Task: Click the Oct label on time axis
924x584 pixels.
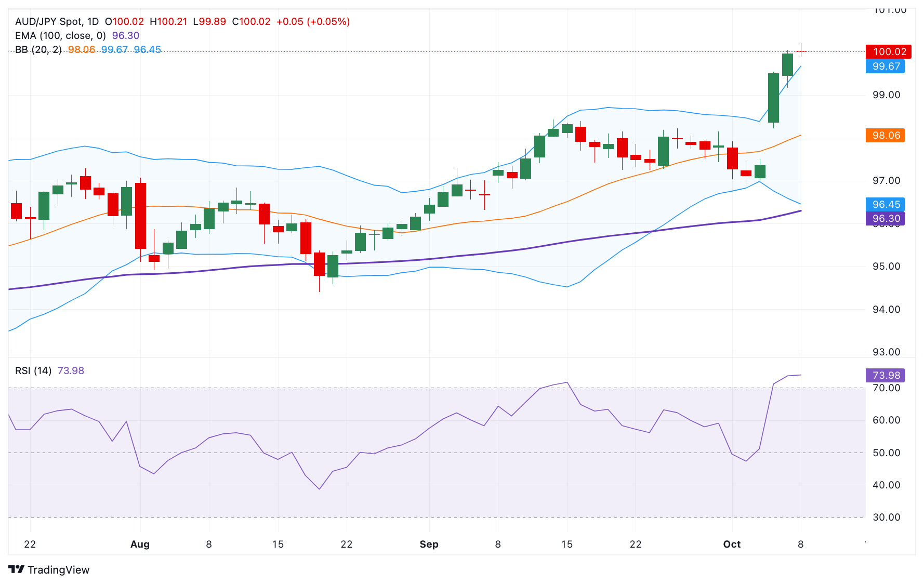Action: tap(733, 544)
